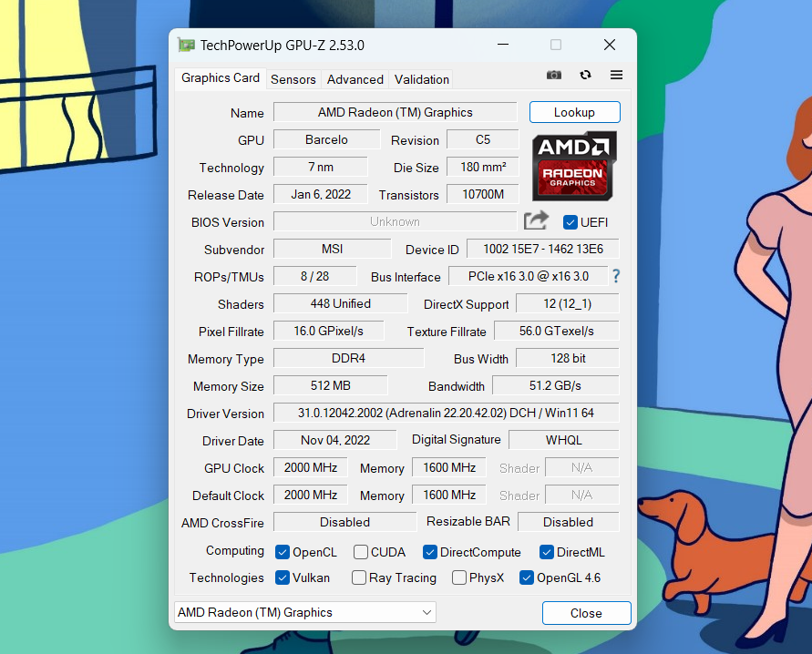The height and width of the screenshot is (654, 812).
Task: Click the Pixel Fillrate 16.0 GPixel/s field
Action: coord(328,332)
